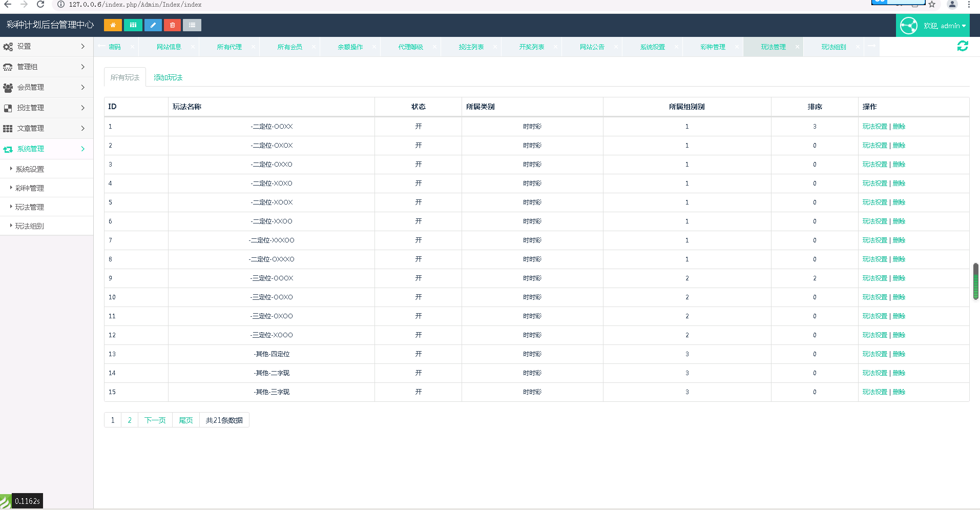Screen dimensions: 980x510
Task: Open 玩法组别 in the sidebar submenu
Action: click(x=30, y=226)
